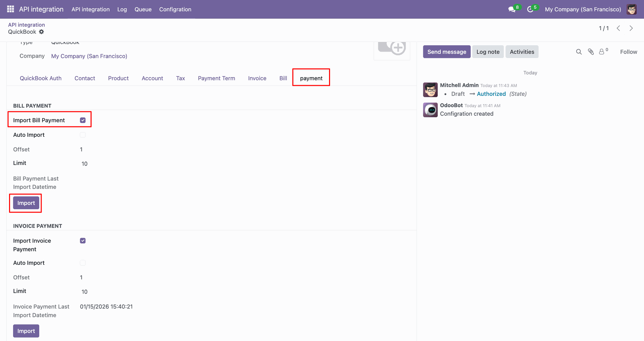Enable Auto Import under Invoice Payment

tap(83, 263)
